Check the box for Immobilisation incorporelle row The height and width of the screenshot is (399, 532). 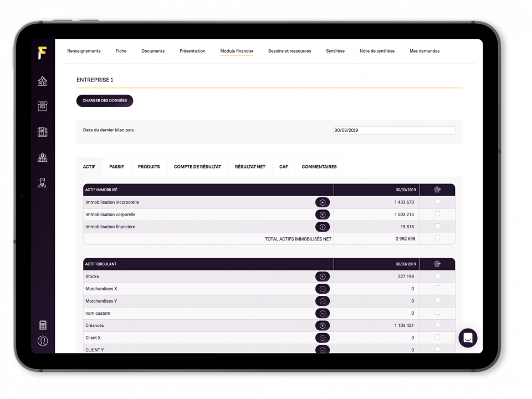tap(438, 202)
